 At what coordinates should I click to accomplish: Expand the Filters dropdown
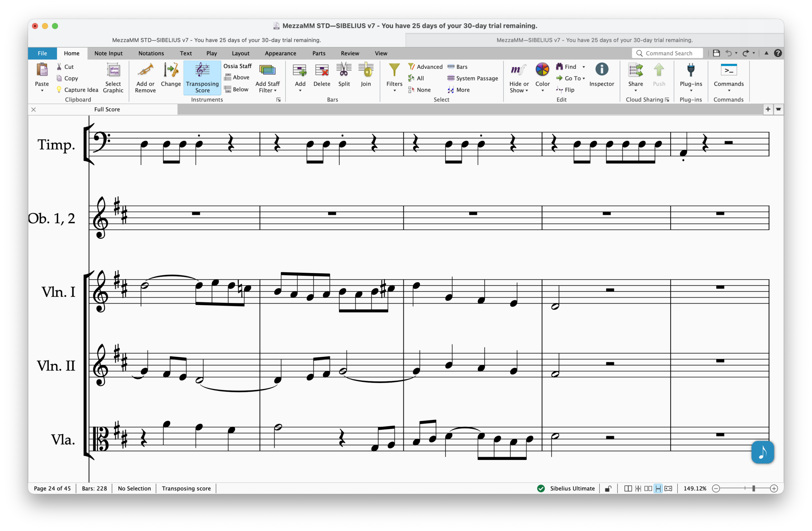[394, 90]
